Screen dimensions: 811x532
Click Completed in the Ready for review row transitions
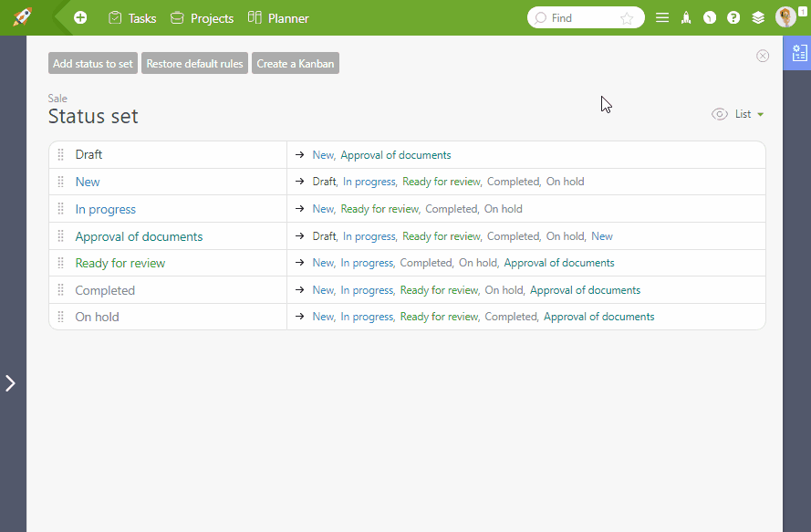tap(426, 263)
